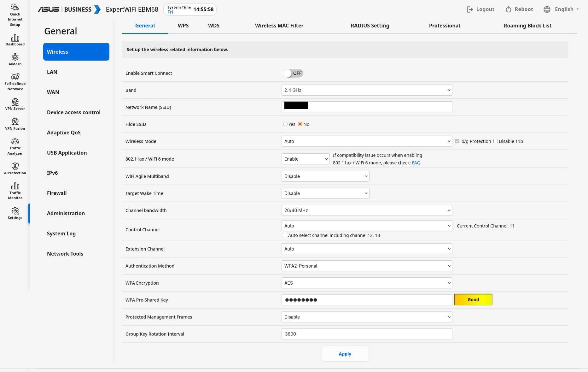Toggle Enable Smart Connect switch
Screen dimensions: 588x372
pos(293,73)
